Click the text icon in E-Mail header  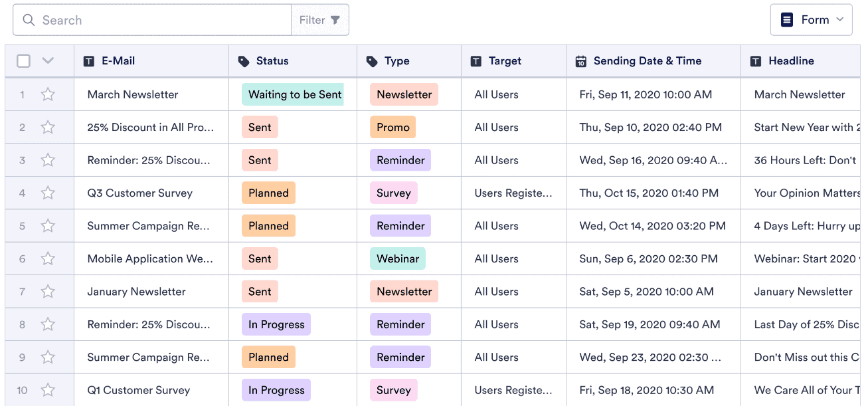click(89, 61)
